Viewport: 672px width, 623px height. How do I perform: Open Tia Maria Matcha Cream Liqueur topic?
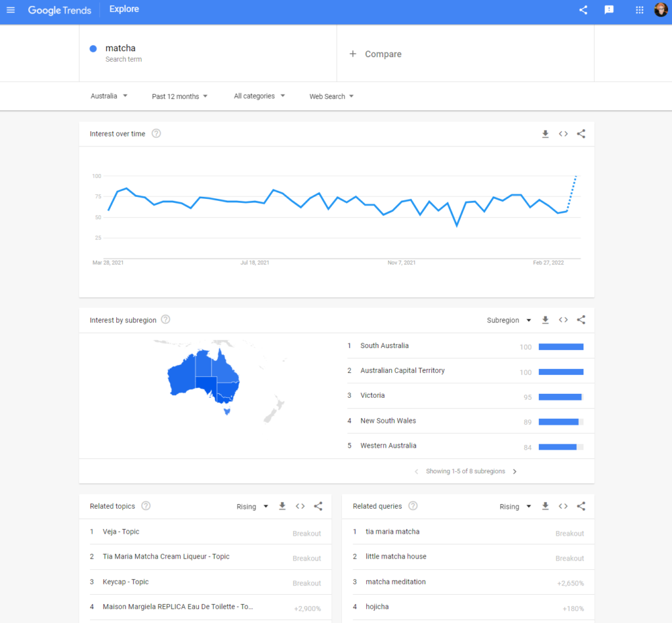[x=166, y=556]
